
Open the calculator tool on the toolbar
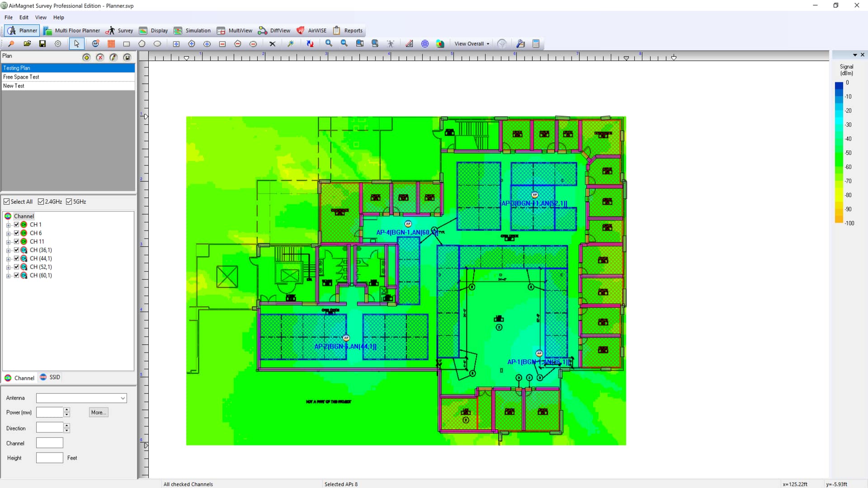(536, 43)
